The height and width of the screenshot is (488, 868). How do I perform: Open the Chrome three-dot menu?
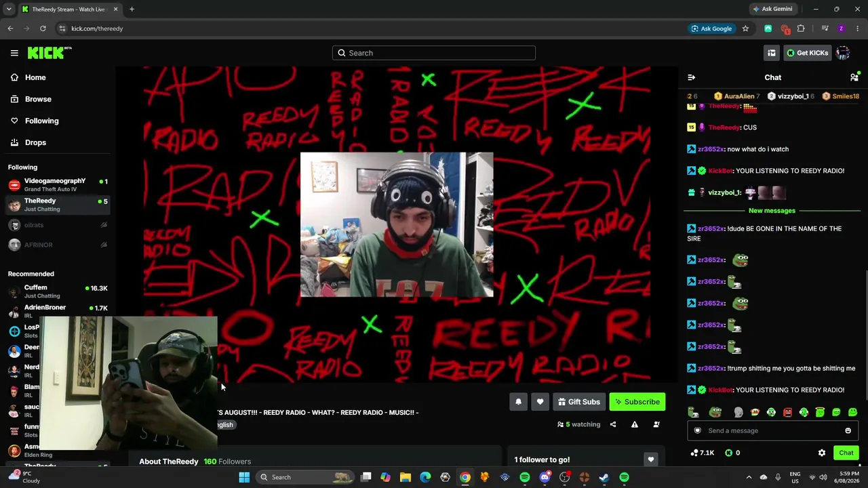[858, 28]
